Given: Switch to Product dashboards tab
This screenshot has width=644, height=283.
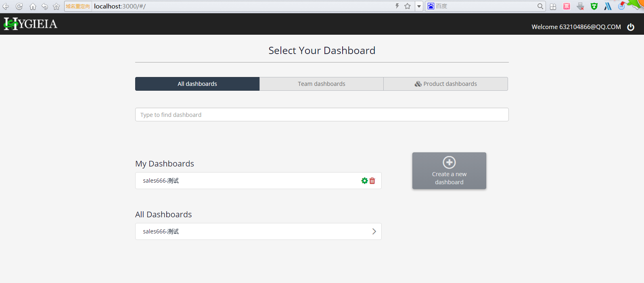Looking at the screenshot, I should [445, 84].
